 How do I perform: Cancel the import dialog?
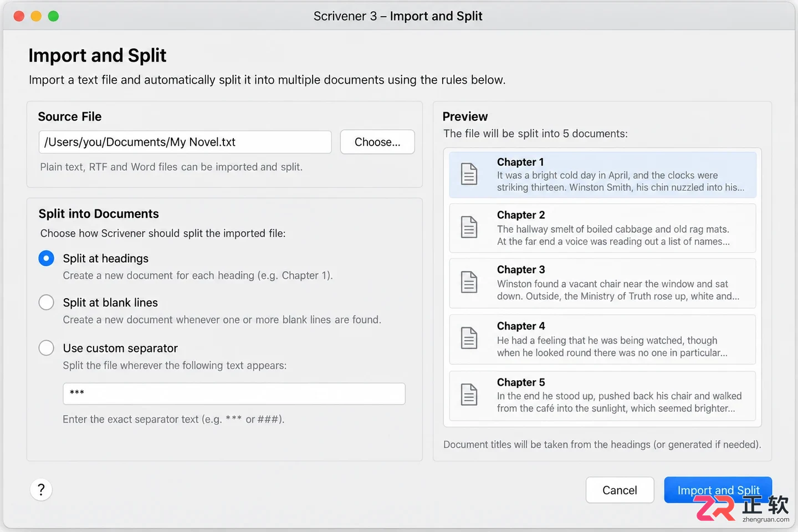pos(620,490)
